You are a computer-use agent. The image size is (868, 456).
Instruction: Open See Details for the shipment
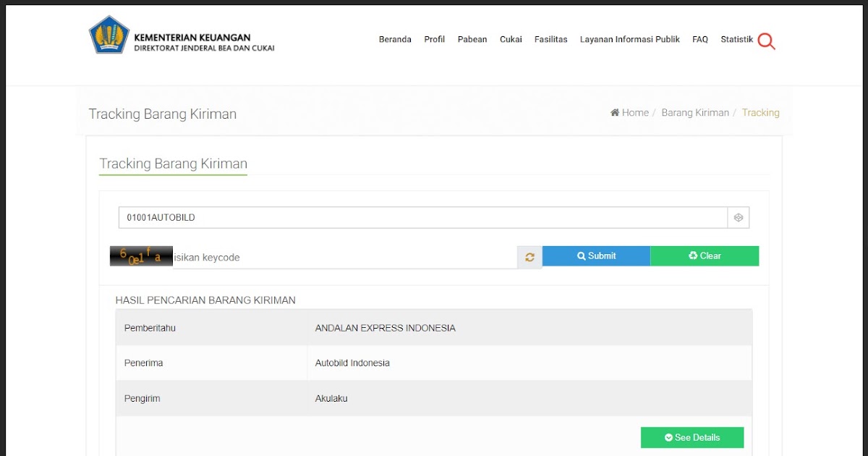point(692,437)
